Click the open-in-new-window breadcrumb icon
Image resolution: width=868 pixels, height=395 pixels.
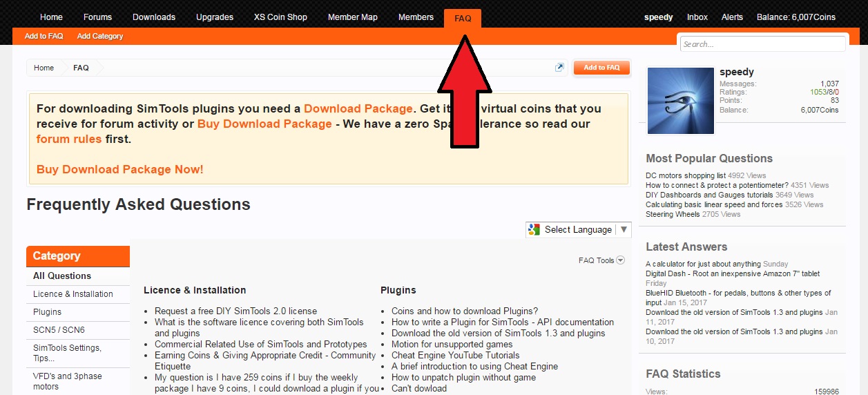click(x=559, y=68)
